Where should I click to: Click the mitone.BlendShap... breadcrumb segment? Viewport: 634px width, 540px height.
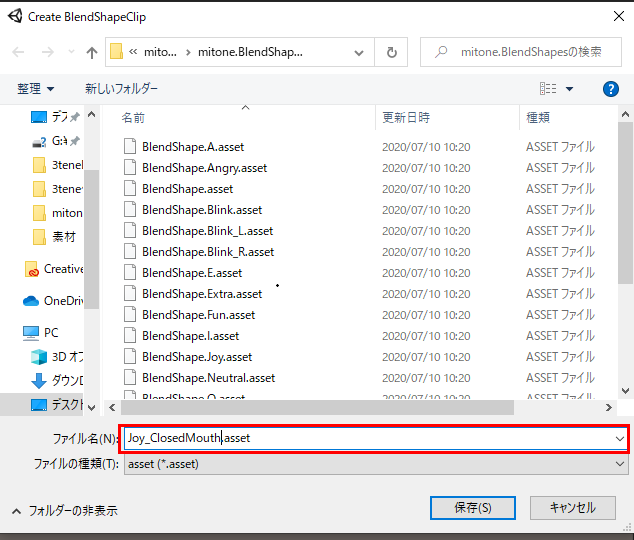(x=250, y=52)
